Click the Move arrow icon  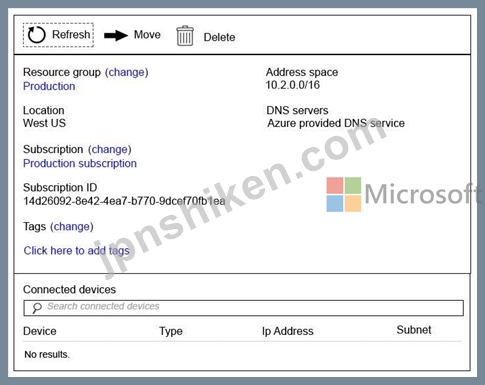(x=116, y=35)
